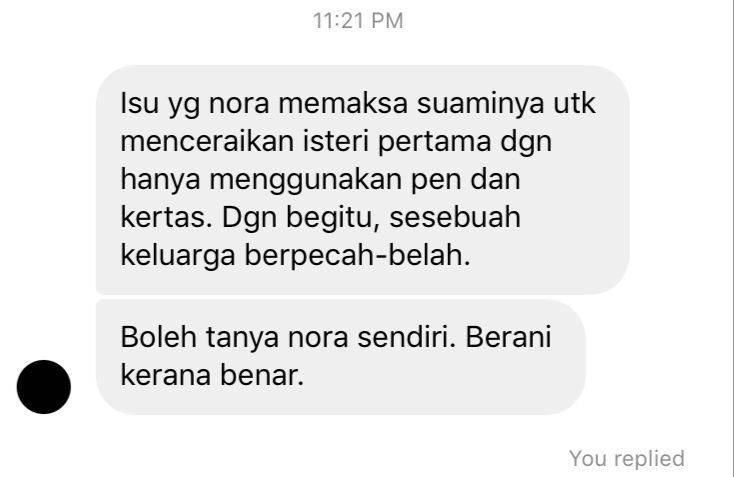
Task: Click the word "memaksa" in the first message
Action: point(343,103)
